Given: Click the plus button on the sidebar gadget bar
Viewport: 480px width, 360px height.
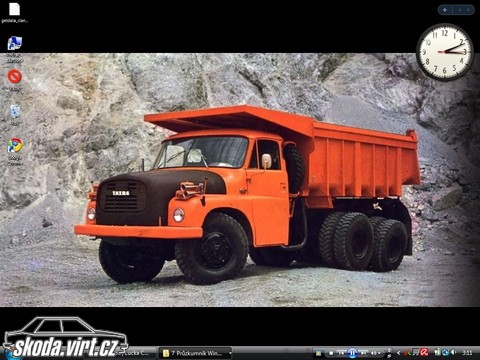Looking at the screenshot, I should pyautogui.click(x=445, y=10).
